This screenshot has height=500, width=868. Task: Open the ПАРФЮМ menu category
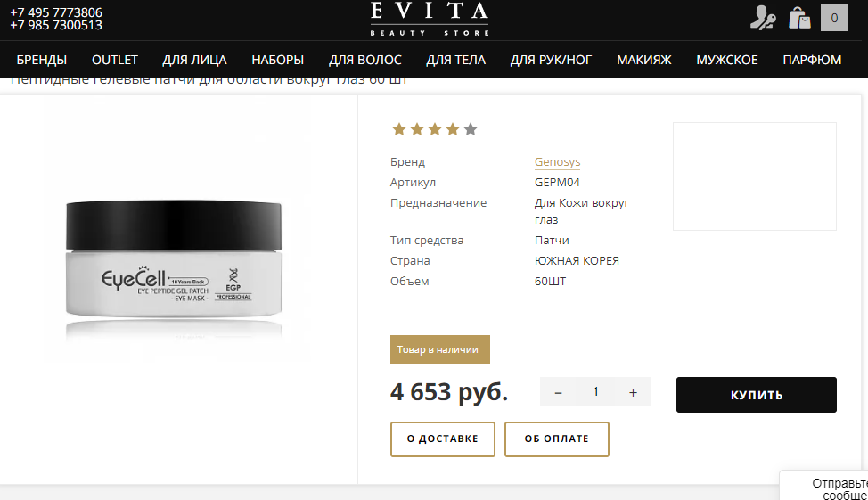812,60
